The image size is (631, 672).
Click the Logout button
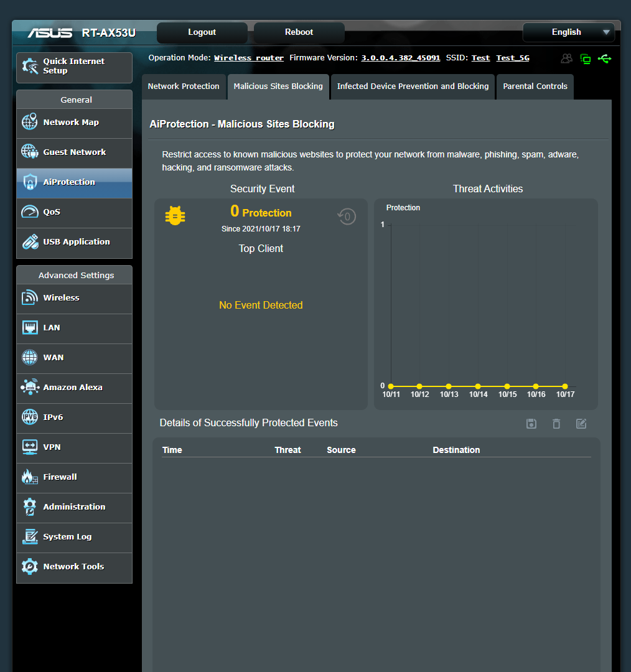pyautogui.click(x=202, y=32)
